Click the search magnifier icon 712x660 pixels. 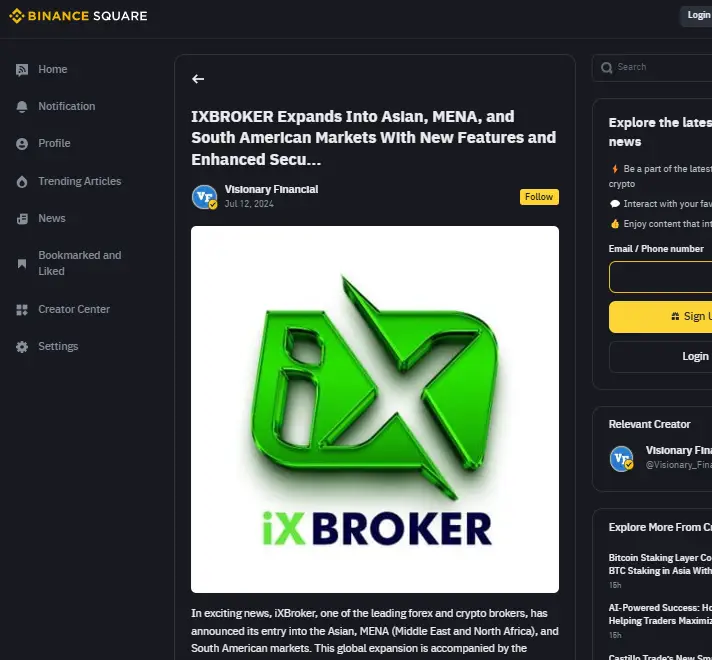[606, 68]
